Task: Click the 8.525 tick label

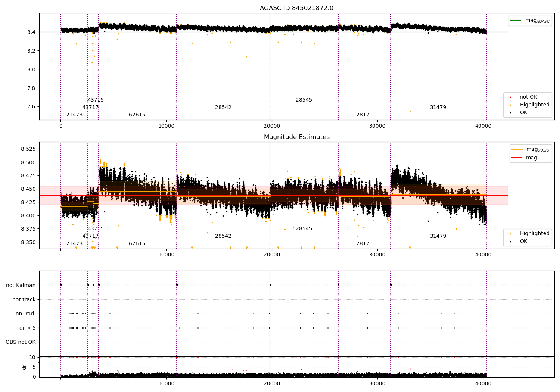Action: pos(29,149)
